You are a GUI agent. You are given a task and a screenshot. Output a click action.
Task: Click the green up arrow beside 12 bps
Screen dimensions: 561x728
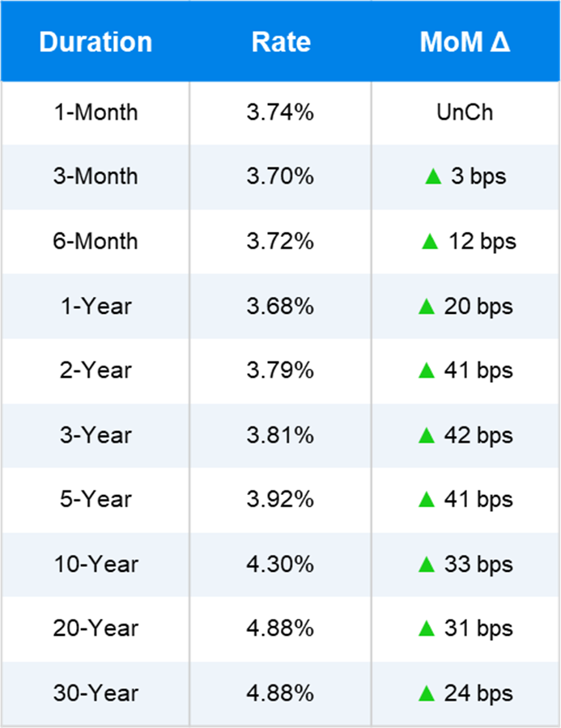click(x=430, y=241)
